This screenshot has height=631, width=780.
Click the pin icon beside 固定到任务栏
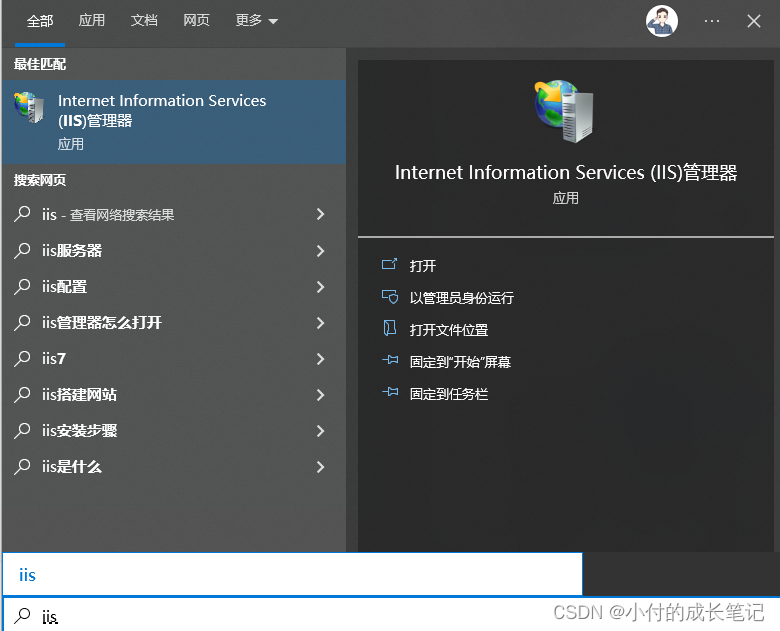(x=390, y=392)
